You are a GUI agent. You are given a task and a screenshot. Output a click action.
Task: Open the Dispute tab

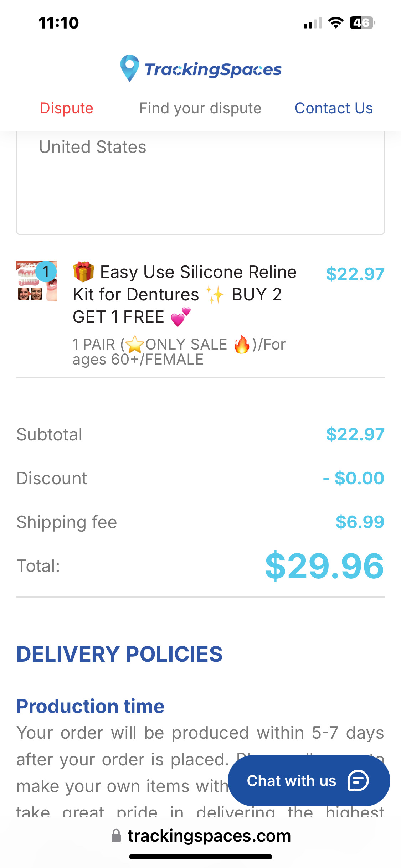click(67, 108)
